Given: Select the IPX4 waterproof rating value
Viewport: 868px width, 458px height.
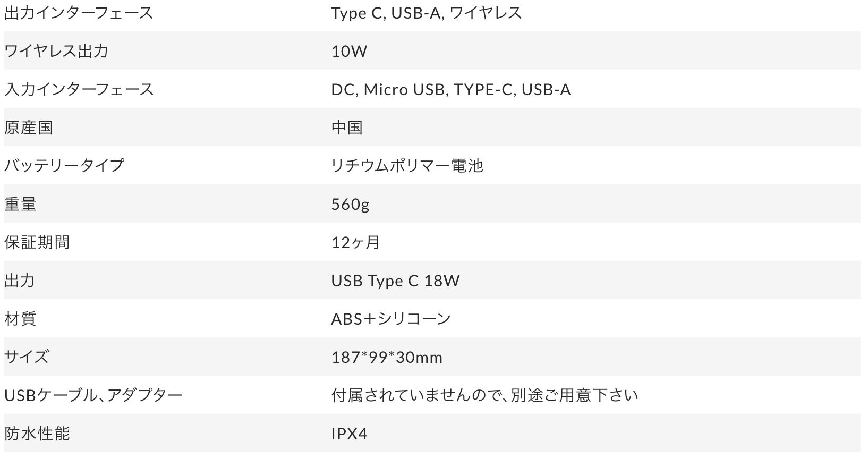Looking at the screenshot, I should coord(349,434).
